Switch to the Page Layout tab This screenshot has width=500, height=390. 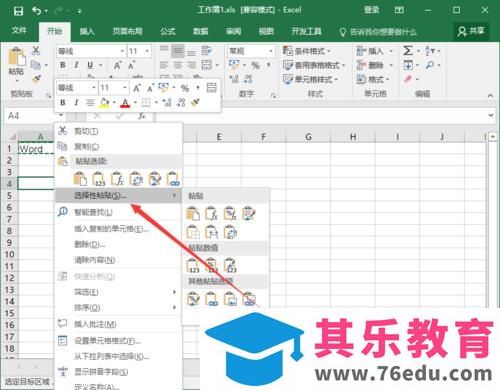(127, 31)
